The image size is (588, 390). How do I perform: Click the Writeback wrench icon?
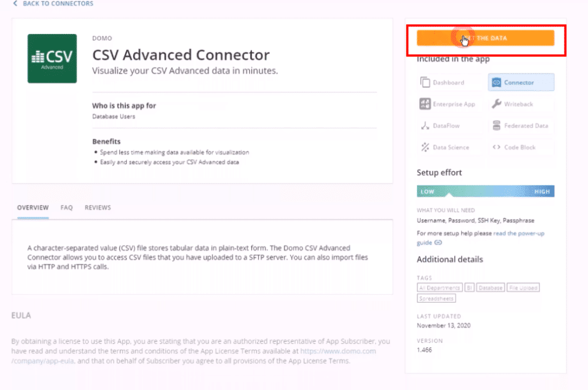pos(497,104)
